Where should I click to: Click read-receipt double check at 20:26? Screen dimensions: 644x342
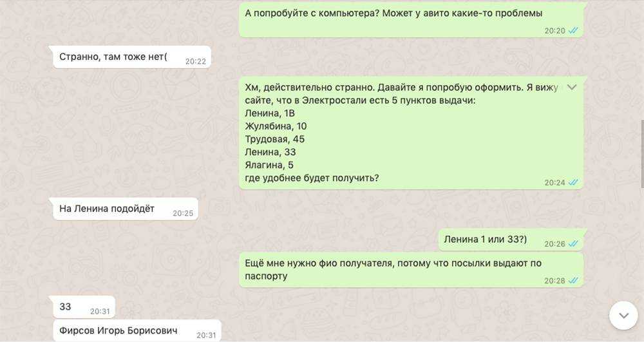point(573,244)
